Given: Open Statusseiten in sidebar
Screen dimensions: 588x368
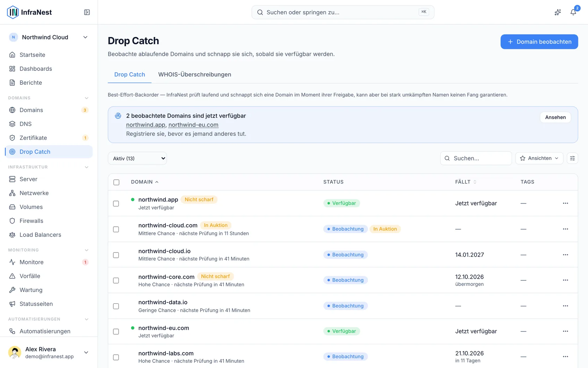Looking at the screenshot, I should pyautogui.click(x=49, y=304).
